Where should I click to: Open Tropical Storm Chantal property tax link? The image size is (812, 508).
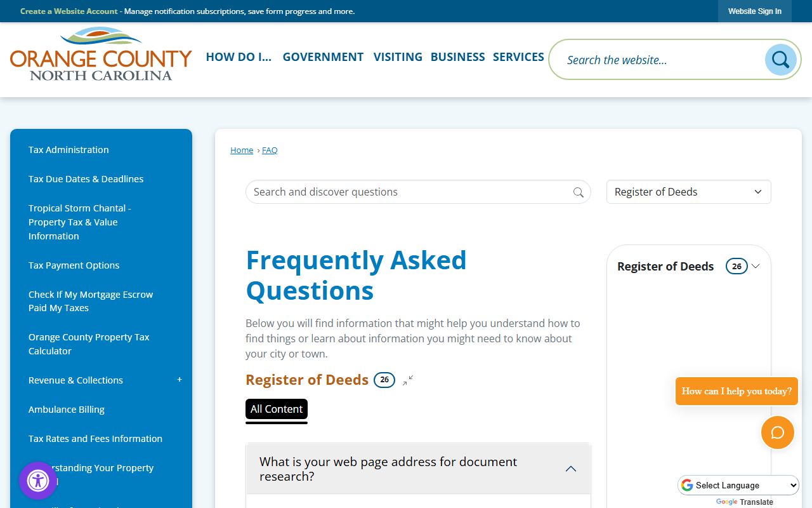point(80,222)
